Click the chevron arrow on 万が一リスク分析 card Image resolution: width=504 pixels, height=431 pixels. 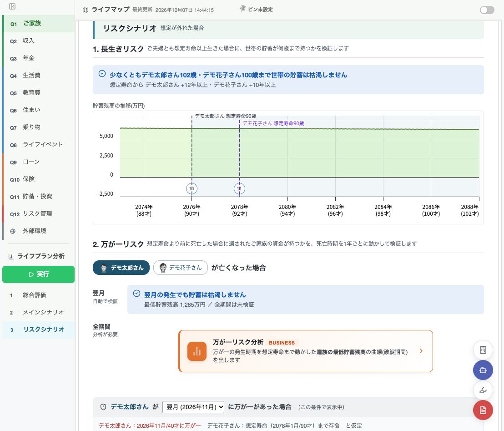click(x=421, y=351)
